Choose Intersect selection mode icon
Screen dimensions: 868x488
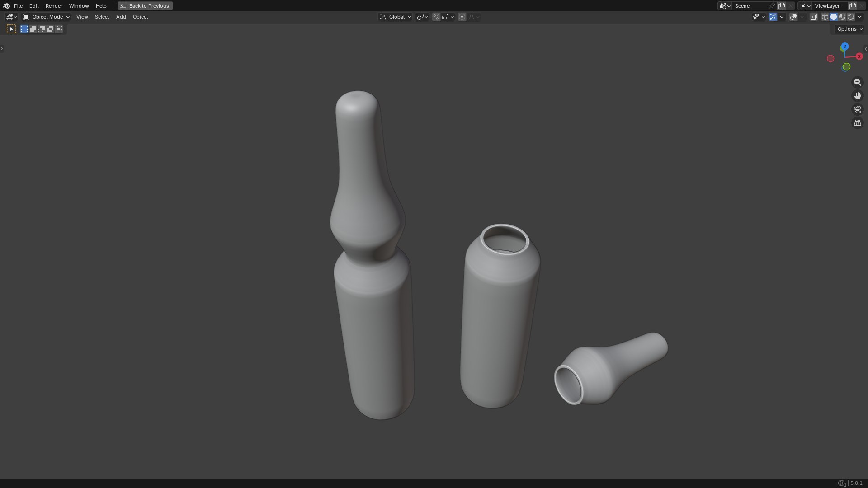pos(59,29)
